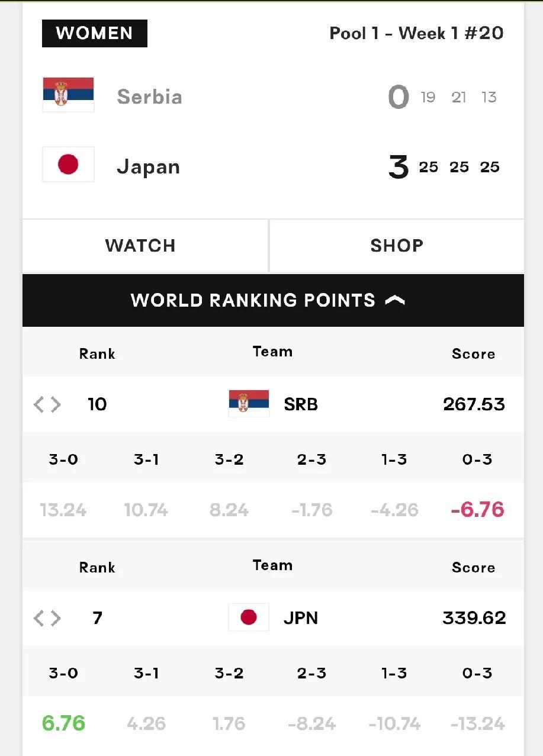The height and width of the screenshot is (756, 543).
Task: Open the SHOP option
Action: 397,246
